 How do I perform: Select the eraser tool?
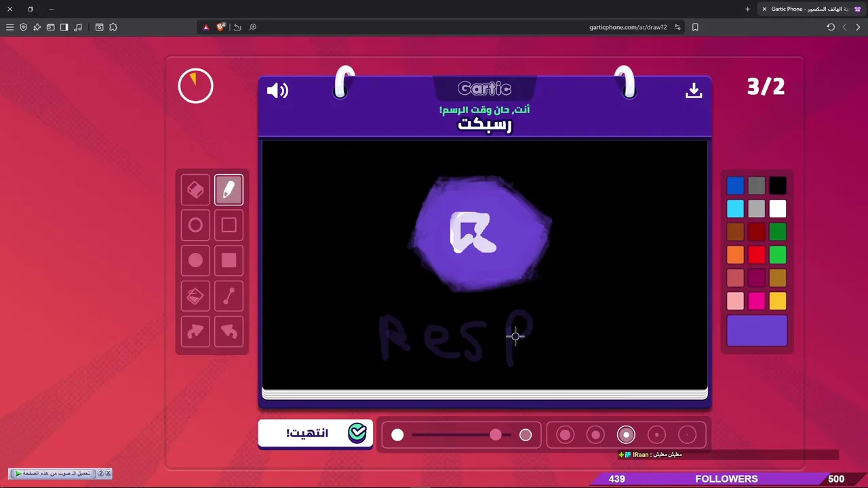pos(195,190)
